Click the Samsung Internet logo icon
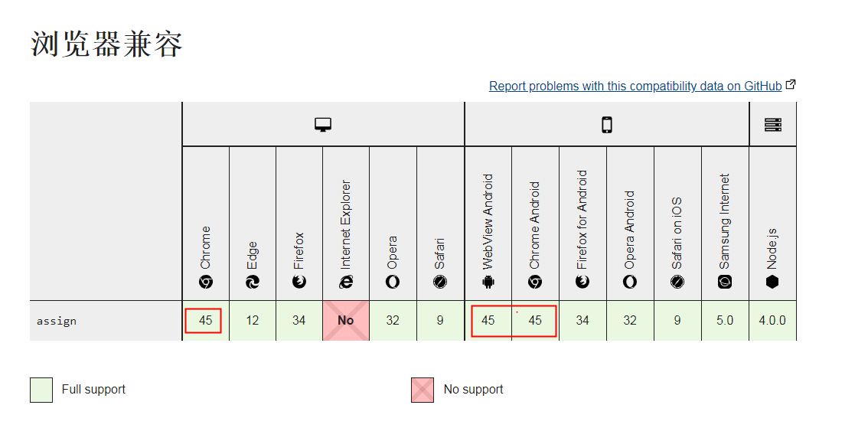This screenshot has width=868, height=441. point(725,282)
